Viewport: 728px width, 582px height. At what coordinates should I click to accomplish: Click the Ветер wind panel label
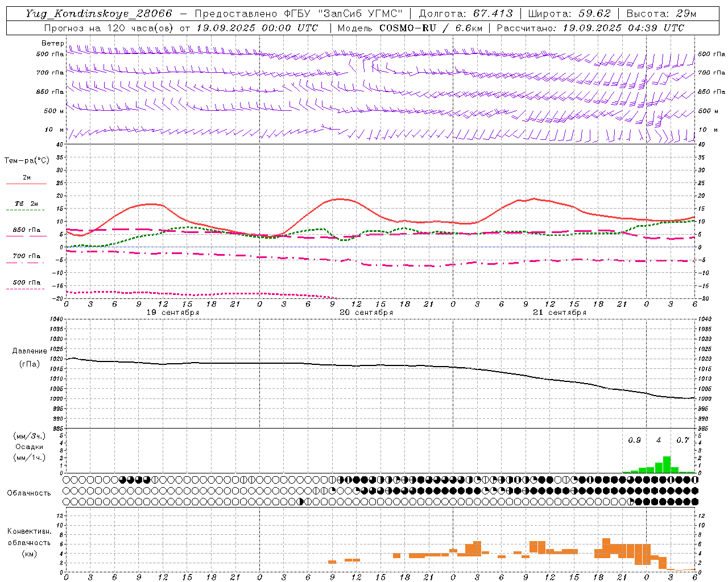point(53,43)
